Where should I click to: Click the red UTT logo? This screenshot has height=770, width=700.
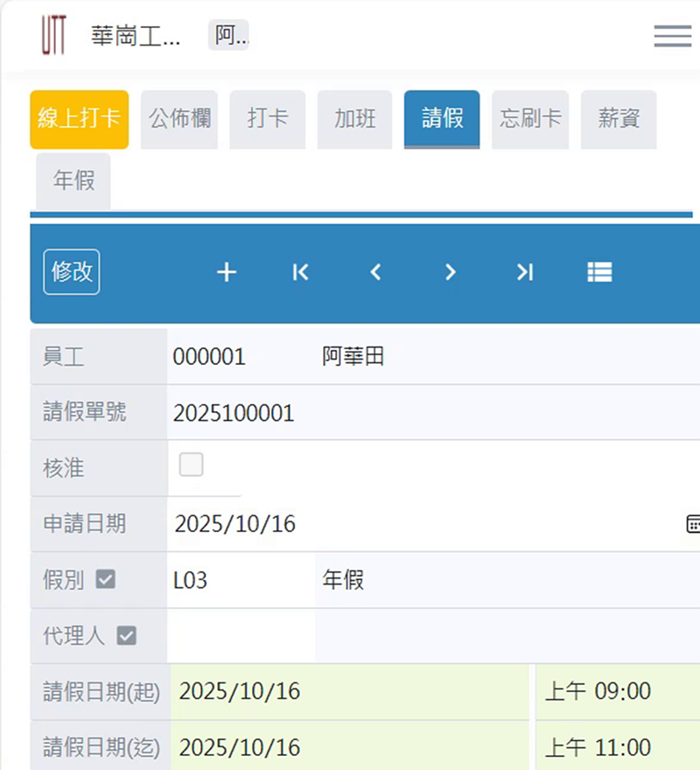pos(53,34)
